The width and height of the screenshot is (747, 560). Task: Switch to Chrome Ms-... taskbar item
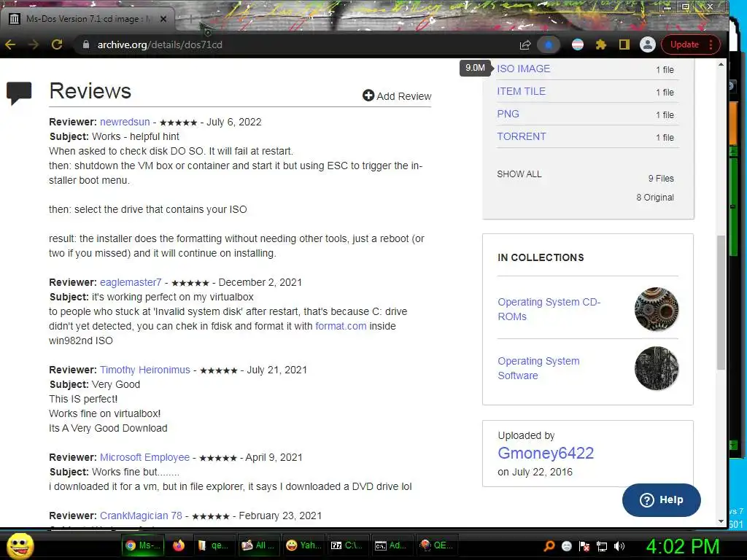143,545
